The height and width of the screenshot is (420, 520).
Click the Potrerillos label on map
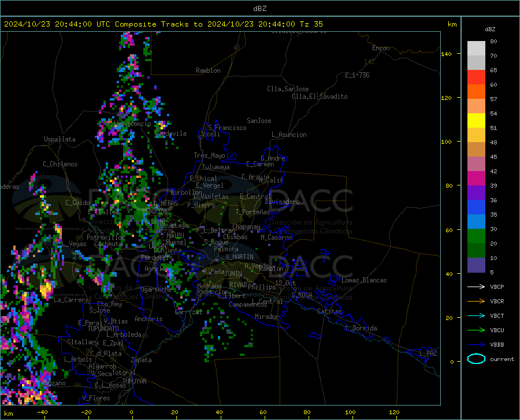pyautogui.click(x=106, y=237)
